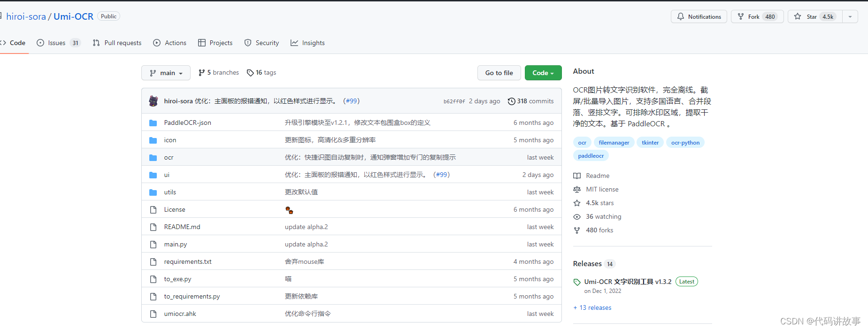Click the umiocr.ahk file icon

click(x=153, y=314)
